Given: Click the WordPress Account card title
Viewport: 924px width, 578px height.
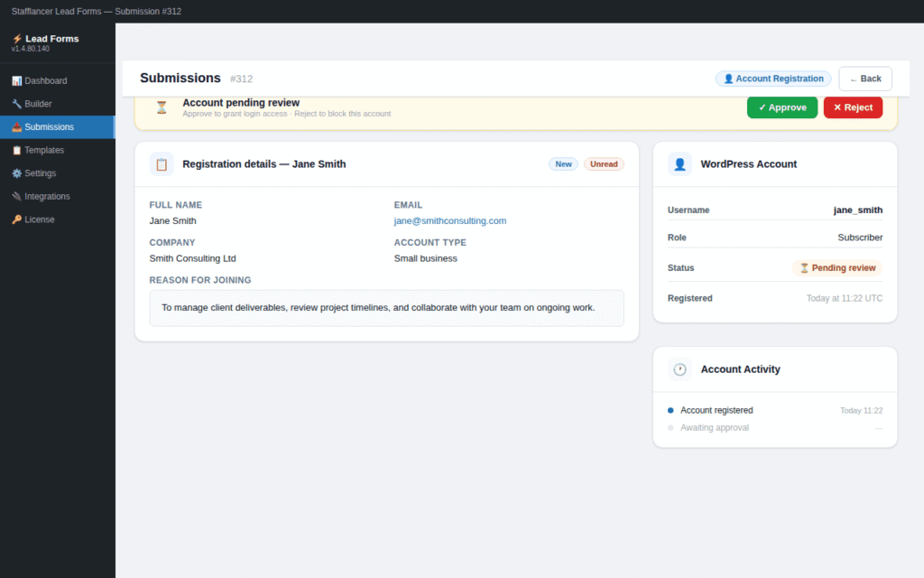Looking at the screenshot, I should [748, 164].
